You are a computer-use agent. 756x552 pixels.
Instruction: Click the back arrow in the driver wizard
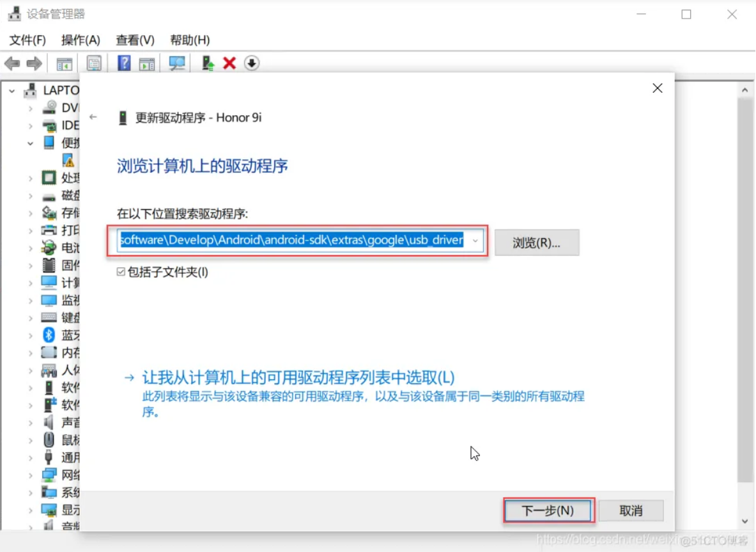pos(93,118)
